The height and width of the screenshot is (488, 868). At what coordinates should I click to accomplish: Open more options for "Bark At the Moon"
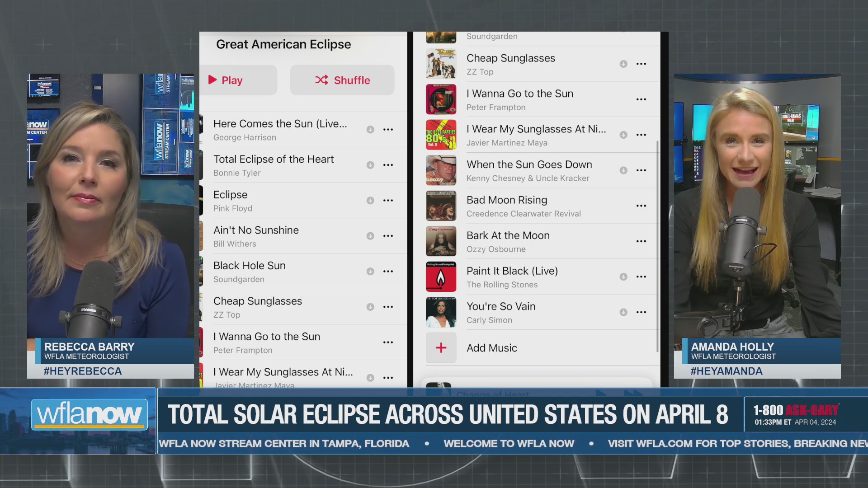pos(641,241)
